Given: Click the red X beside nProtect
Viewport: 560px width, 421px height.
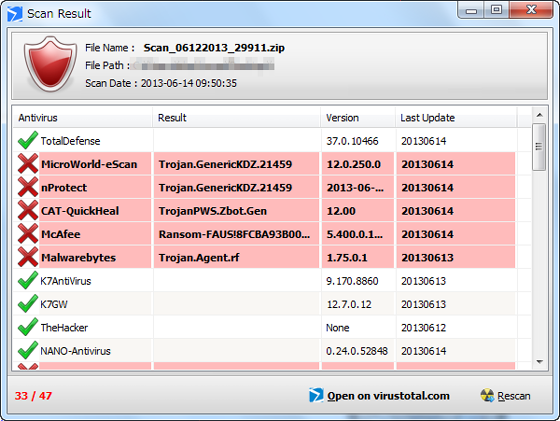Looking at the screenshot, I should click(28, 187).
